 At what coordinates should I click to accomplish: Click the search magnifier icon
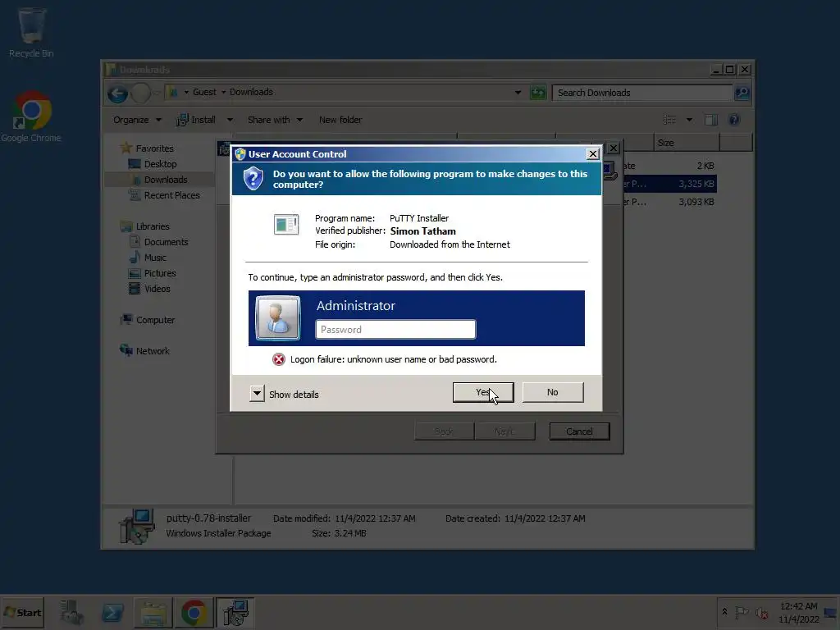(x=742, y=93)
